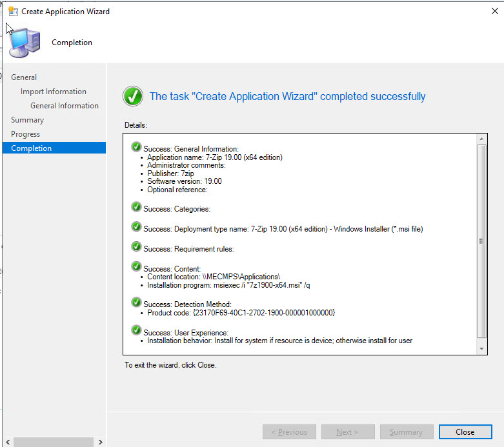The height and width of the screenshot is (447, 504).
Task: Select the Summary step in the sidebar
Action: pos(27,120)
